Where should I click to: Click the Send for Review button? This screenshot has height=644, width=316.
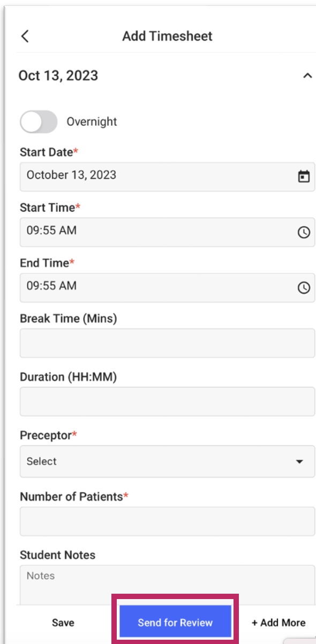click(175, 622)
